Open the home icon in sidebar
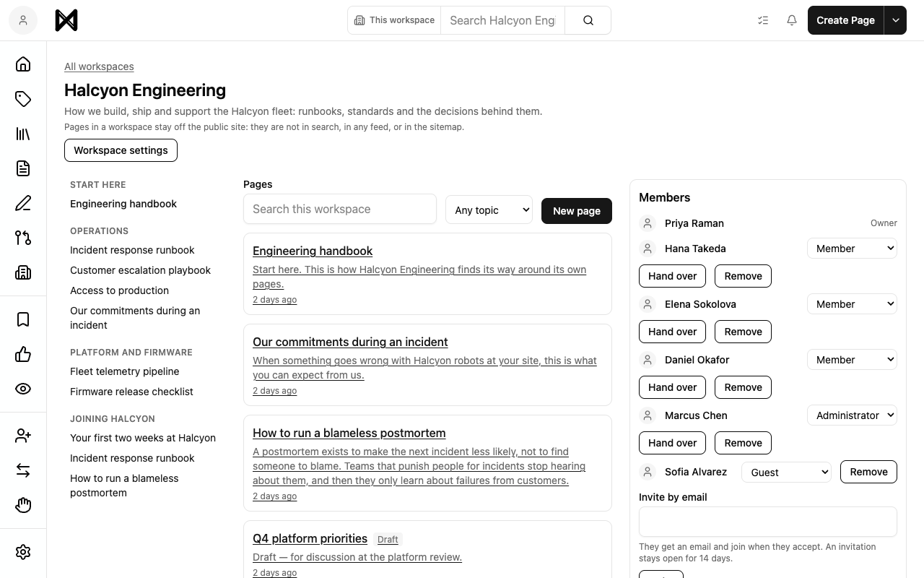 (x=23, y=64)
